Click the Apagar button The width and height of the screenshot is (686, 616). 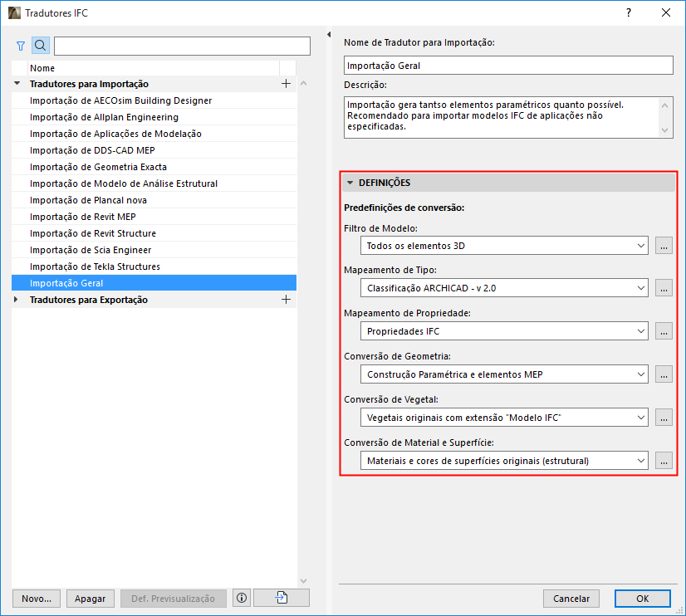91,599
